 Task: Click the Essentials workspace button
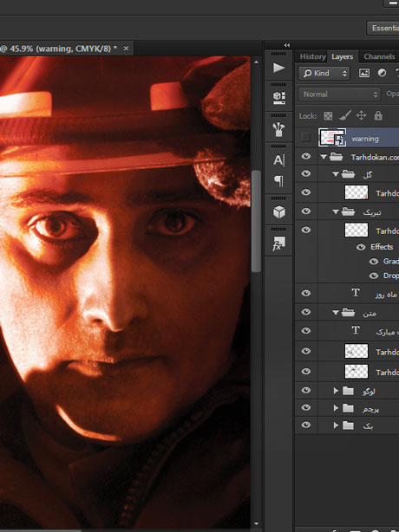384,28
